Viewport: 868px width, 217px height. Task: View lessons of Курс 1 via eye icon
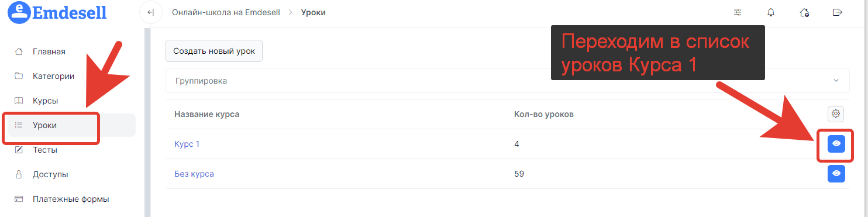pyautogui.click(x=836, y=143)
